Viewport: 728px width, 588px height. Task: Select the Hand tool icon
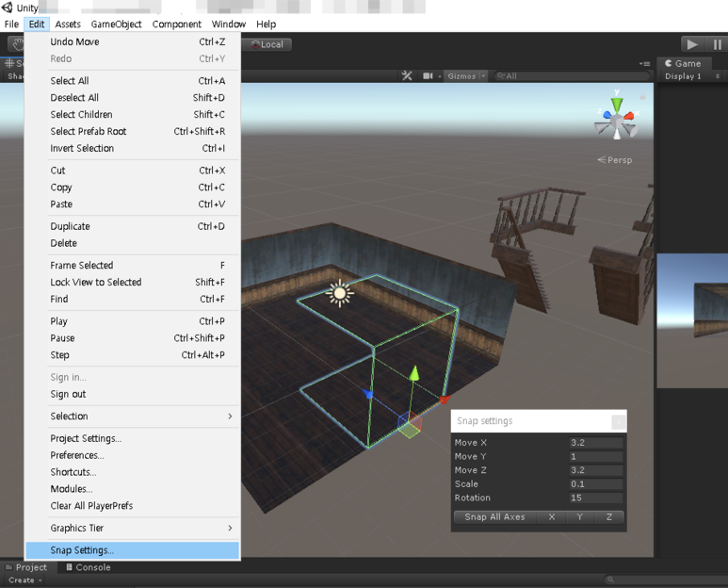pos(17,44)
